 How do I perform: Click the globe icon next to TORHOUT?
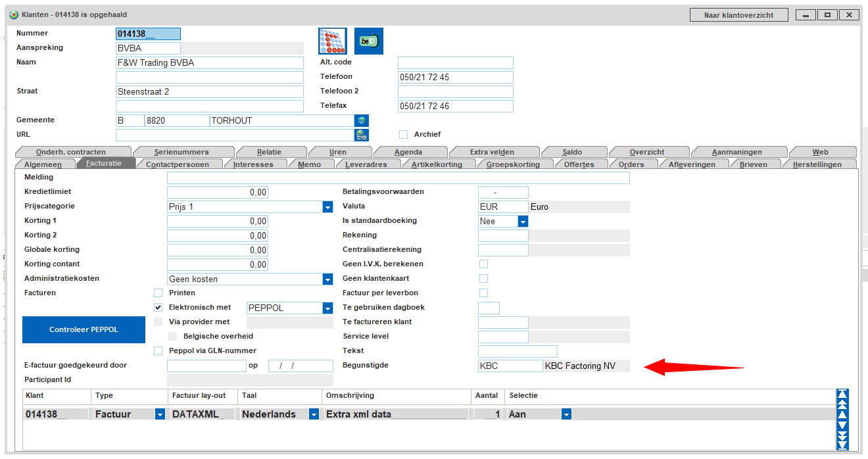[362, 121]
